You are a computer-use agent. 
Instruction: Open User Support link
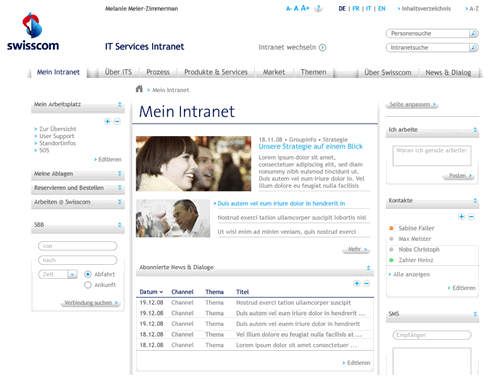tap(57, 136)
